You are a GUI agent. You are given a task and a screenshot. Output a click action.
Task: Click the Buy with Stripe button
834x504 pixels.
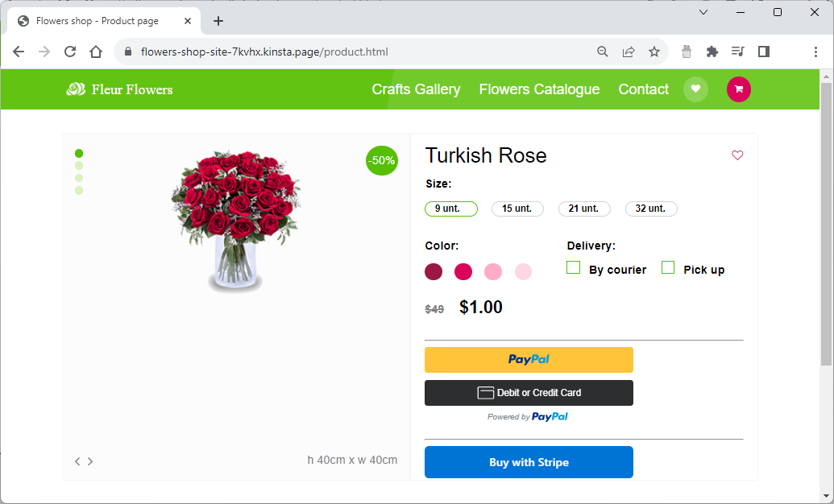[x=529, y=462]
